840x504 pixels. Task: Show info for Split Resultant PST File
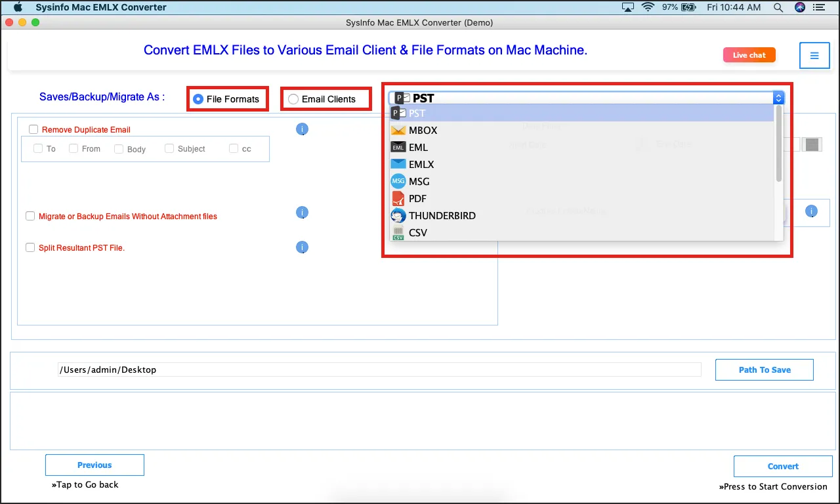click(x=302, y=247)
